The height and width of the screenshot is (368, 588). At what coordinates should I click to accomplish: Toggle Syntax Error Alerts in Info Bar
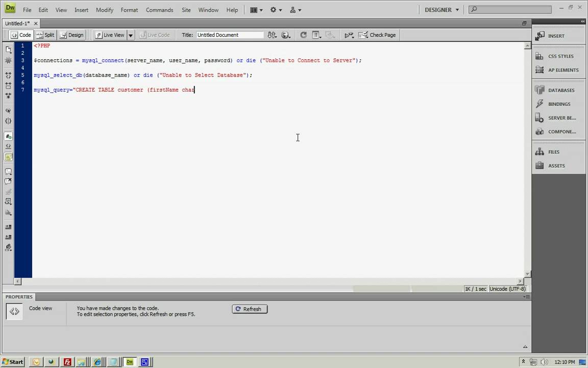(x=8, y=156)
